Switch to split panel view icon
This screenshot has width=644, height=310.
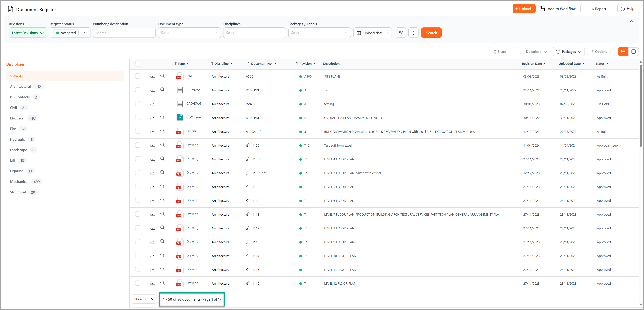coord(633,51)
